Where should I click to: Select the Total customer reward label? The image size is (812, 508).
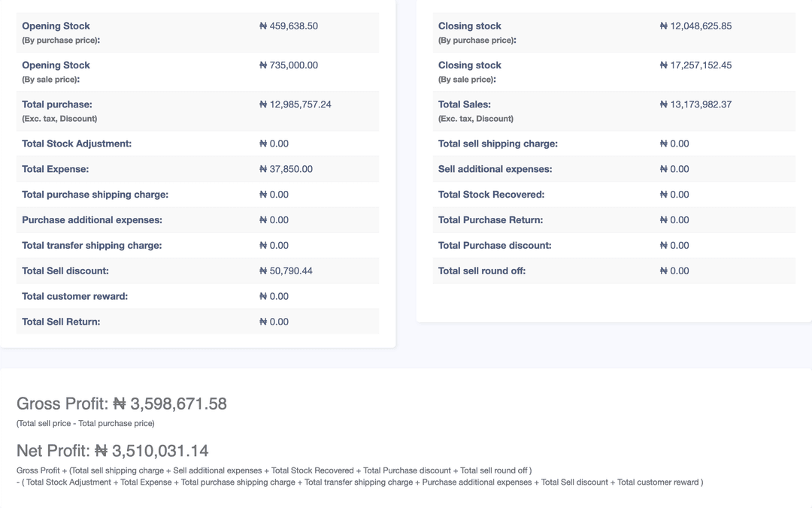[x=74, y=296]
